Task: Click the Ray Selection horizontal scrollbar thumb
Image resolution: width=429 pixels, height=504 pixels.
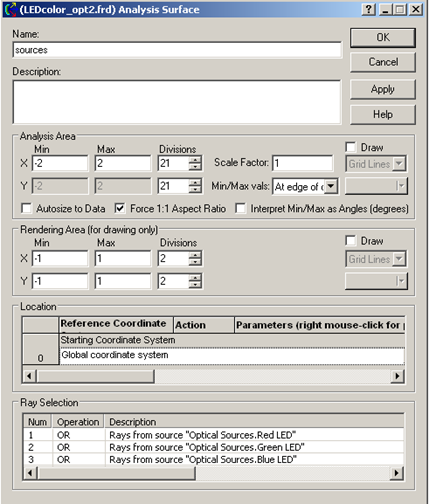Action: [116, 473]
